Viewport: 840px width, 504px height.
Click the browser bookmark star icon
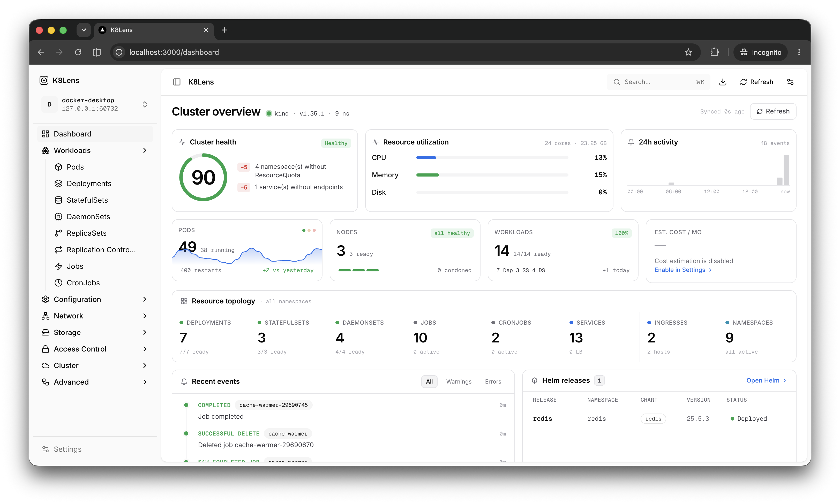click(x=688, y=52)
